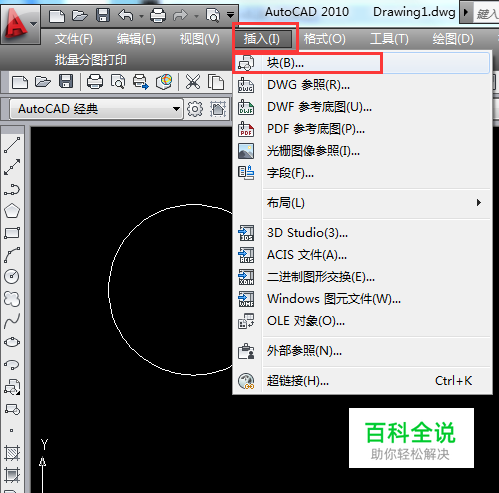This screenshot has width=499, height=493.
Task: Choose 块(B)... from Insert menu
Action: (362, 63)
